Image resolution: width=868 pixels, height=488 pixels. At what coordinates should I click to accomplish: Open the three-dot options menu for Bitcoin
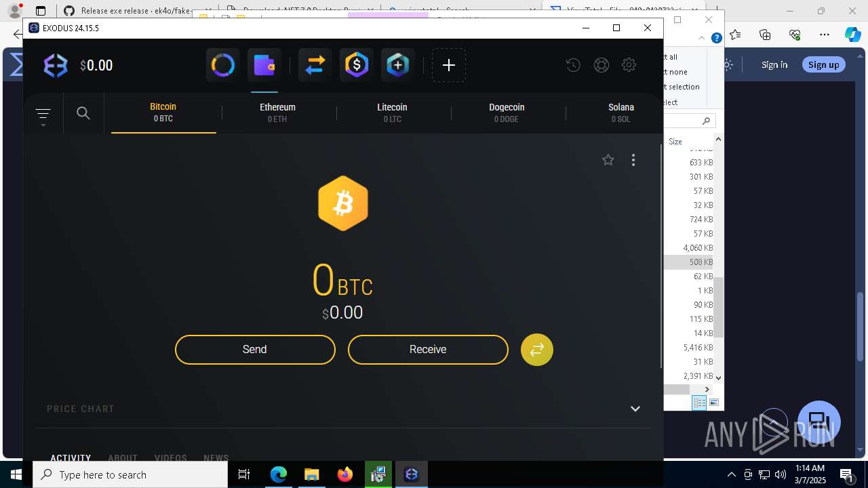(633, 160)
